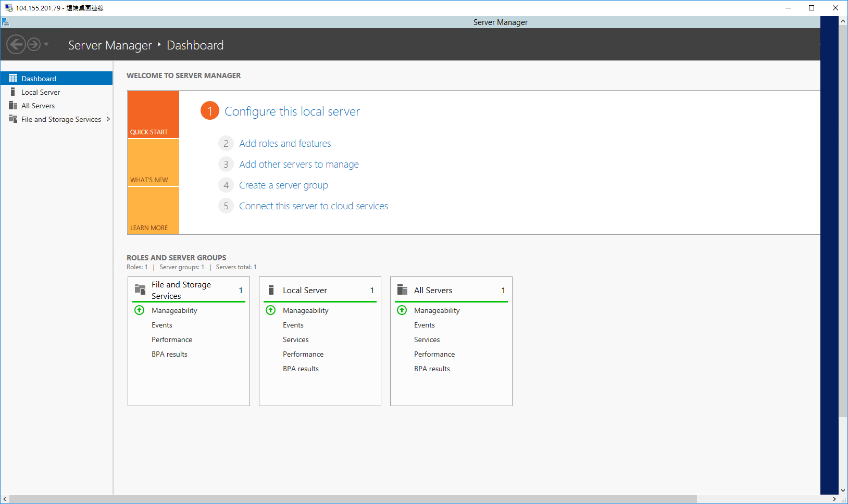Click All Servers manageability green status icon
848x504 pixels.
402,310
